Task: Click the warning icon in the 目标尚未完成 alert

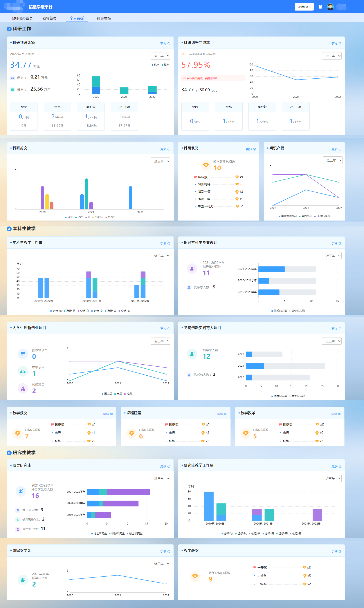Action: click(184, 78)
